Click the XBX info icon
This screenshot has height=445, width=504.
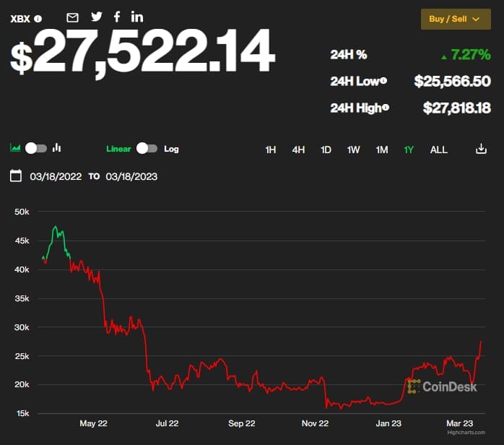tap(38, 19)
